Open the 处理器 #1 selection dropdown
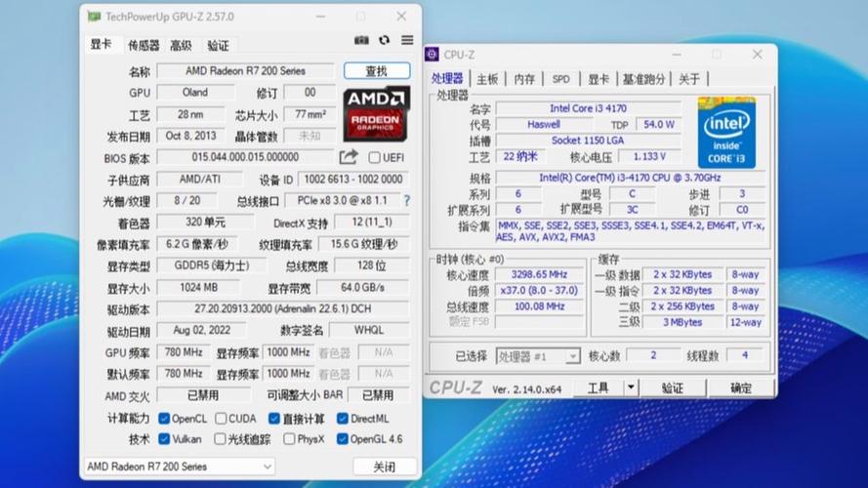 (538, 356)
